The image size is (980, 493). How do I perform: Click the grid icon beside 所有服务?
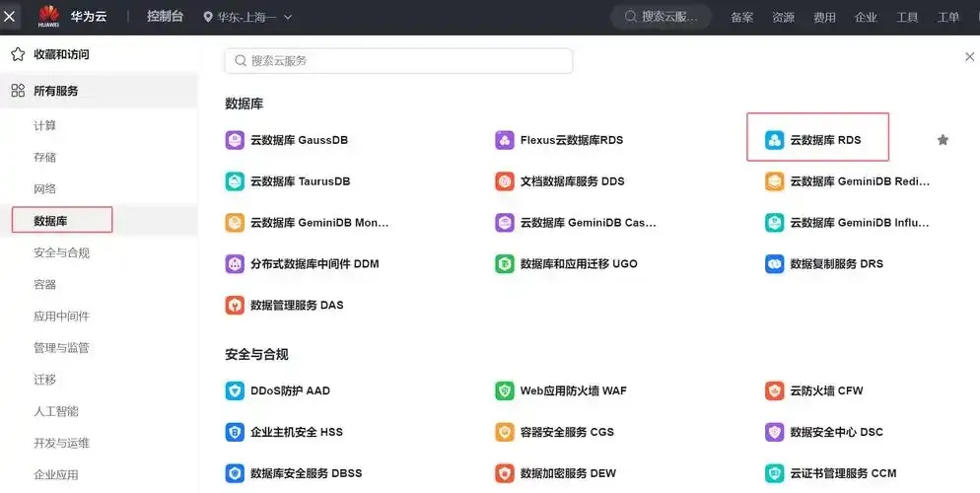point(18,91)
